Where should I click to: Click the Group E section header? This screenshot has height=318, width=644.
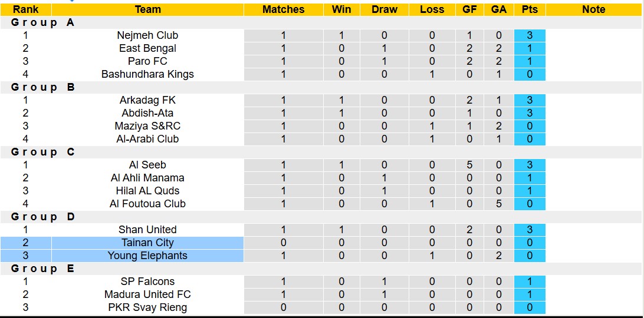pos(43,269)
